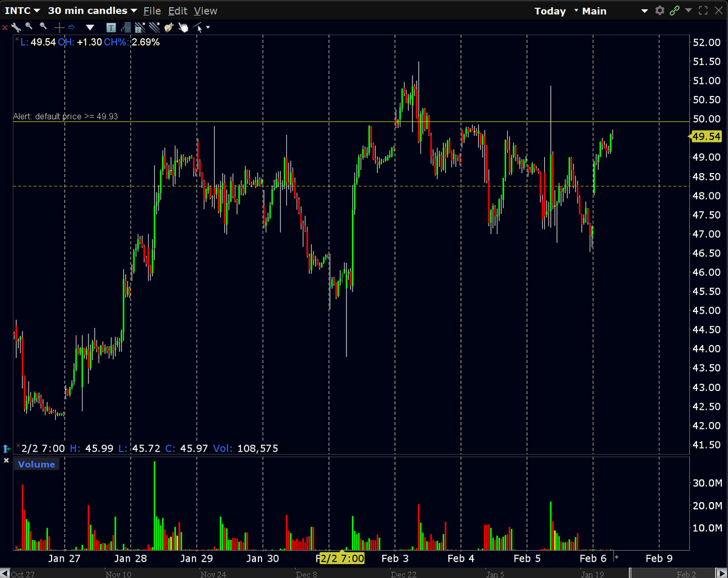728x578 pixels.
Task: Click the Jan 5 label on history bar
Action: point(494,574)
